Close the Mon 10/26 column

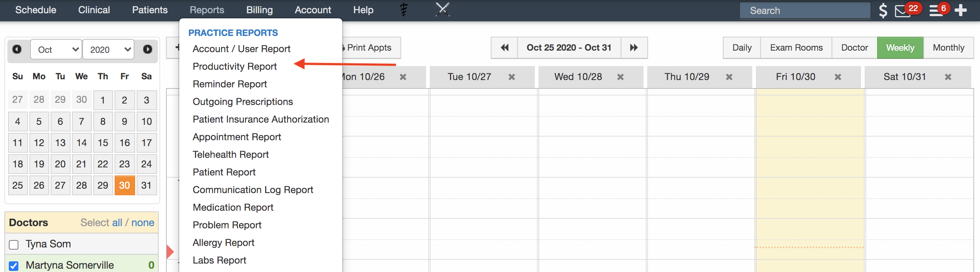(x=403, y=77)
